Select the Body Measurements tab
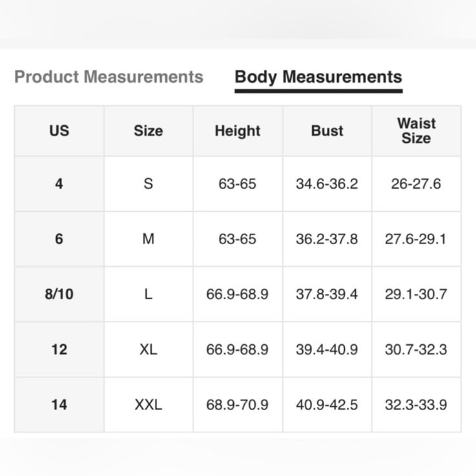This screenshot has width=476, height=476. point(318,77)
